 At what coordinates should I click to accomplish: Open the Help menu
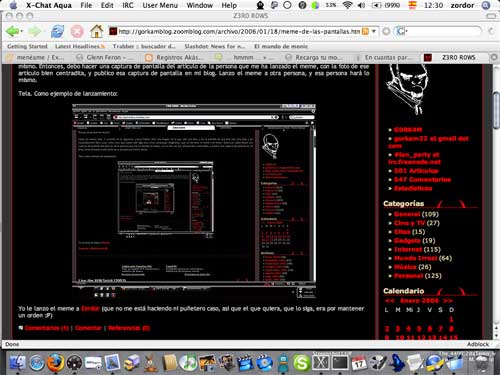pos(229,5)
